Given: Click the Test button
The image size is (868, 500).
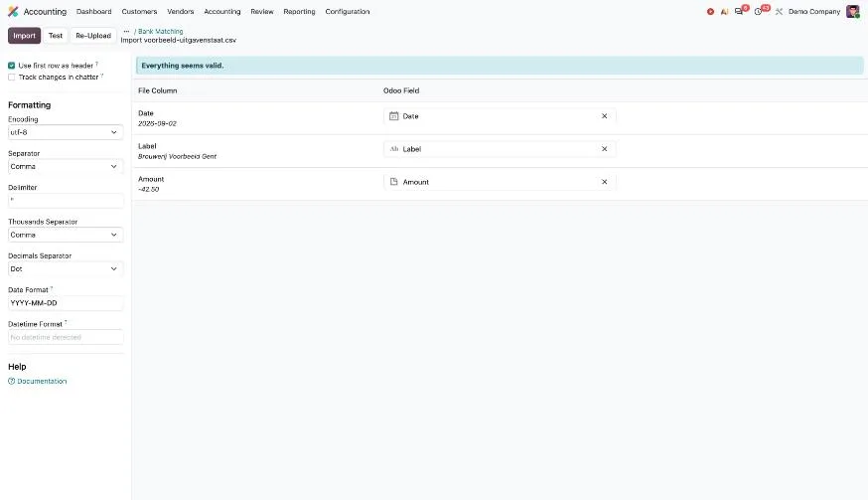Looking at the screenshot, I should [56, 36].
